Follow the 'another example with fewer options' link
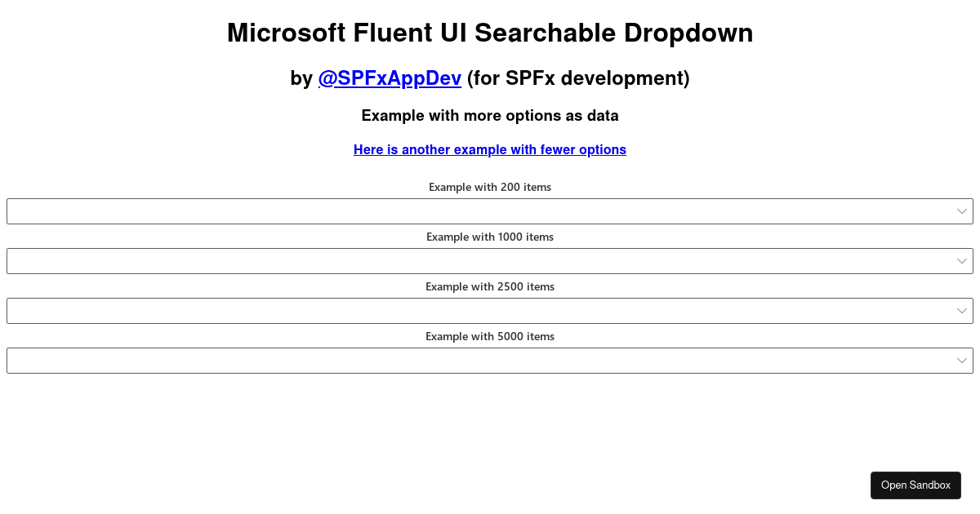980x514 pixels. pos(490,149)
